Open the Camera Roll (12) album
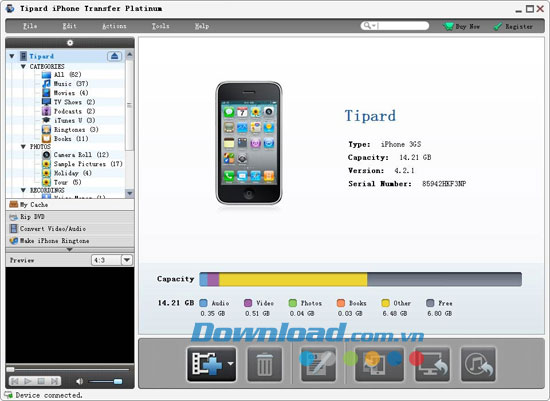550x401 pixels. tap(75, 155)
